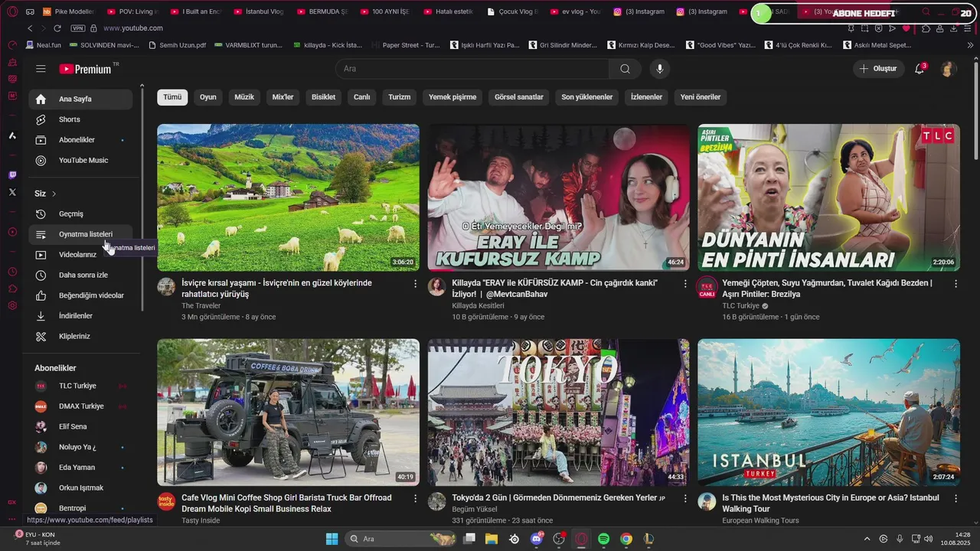The image size is (980, 551).
Task: Open TLC Turkiye subscription in sidebar
Action: point(80,386)
